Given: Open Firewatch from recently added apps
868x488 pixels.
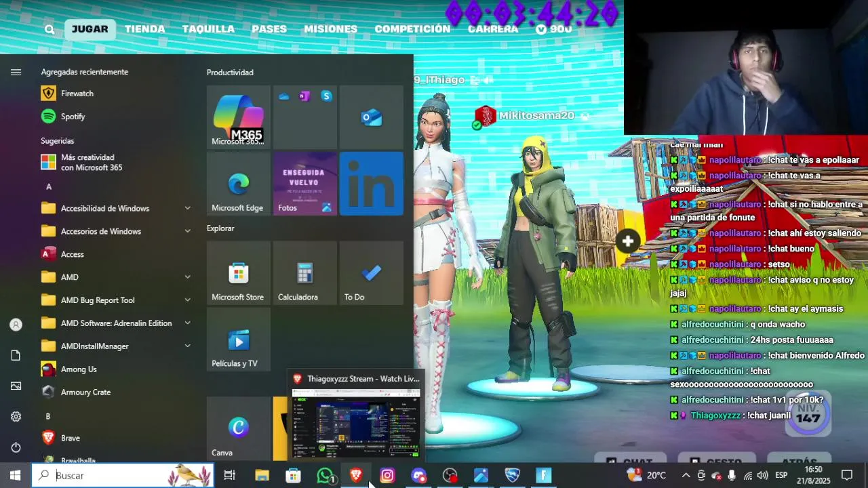Looking at the screenshot, I should coord(115,94).
